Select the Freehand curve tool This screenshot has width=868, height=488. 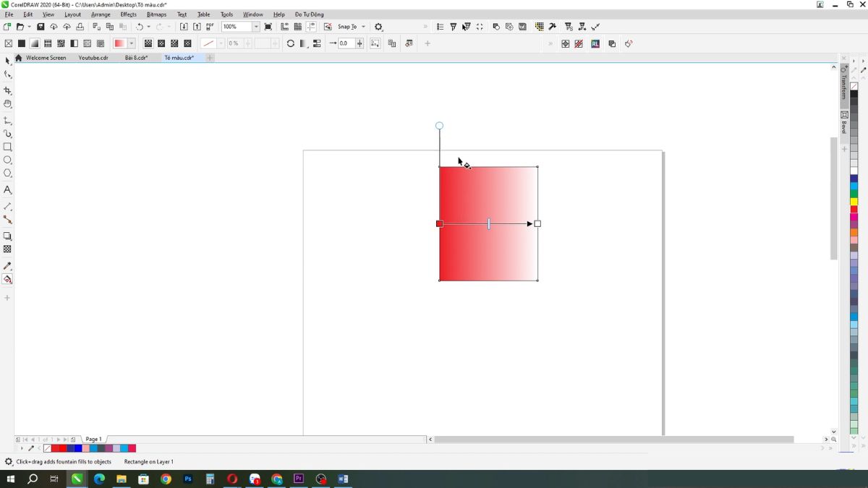[7, 120]
